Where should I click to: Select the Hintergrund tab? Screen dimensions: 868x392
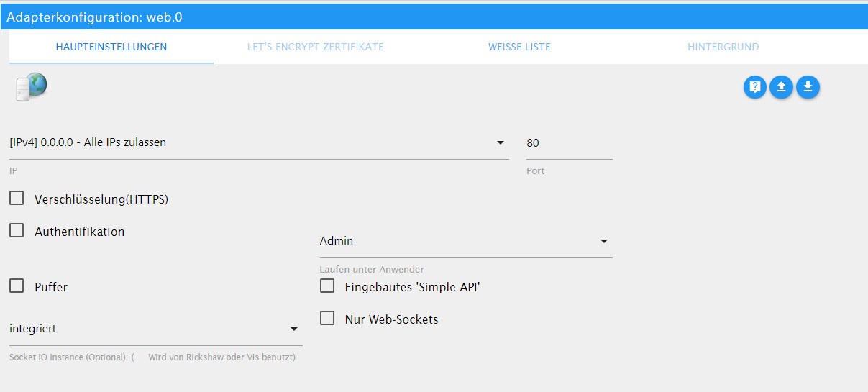click(x=723, y=47)
